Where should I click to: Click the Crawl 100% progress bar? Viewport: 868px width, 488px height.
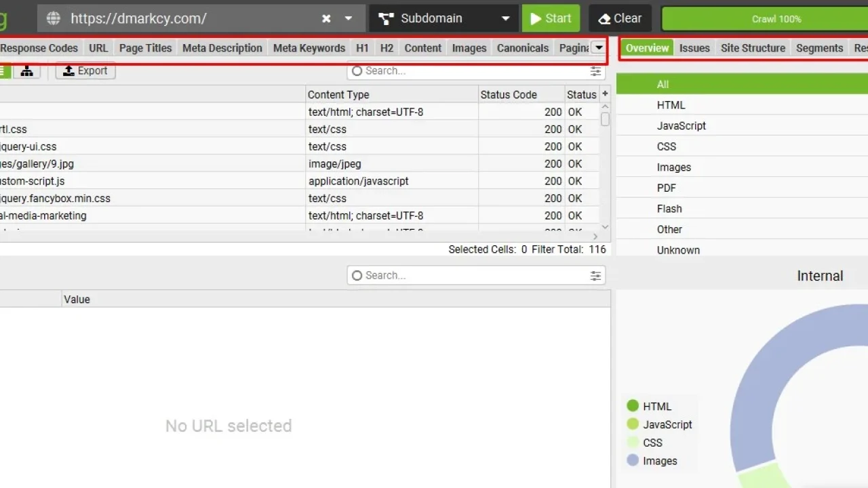pyautogui.click(x=776, y=18)
